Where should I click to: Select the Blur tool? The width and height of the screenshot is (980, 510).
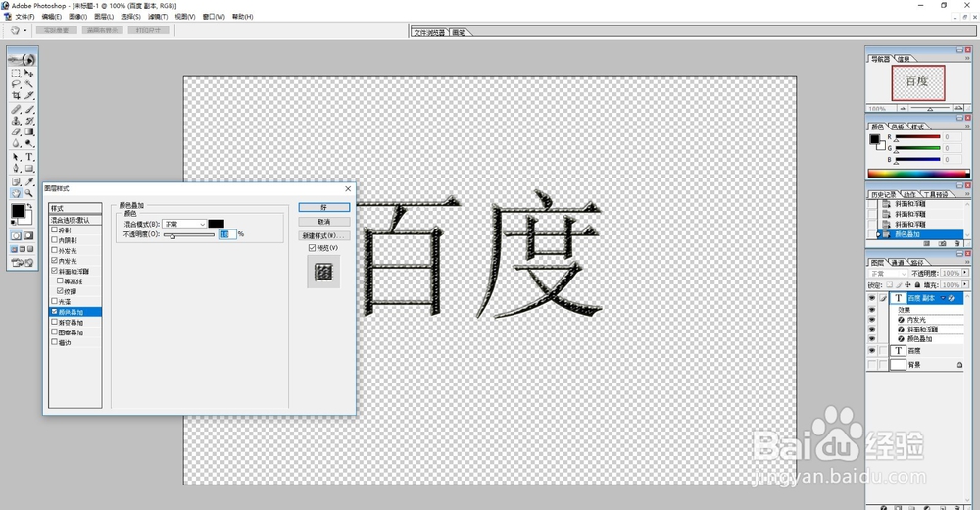(17, 143)
